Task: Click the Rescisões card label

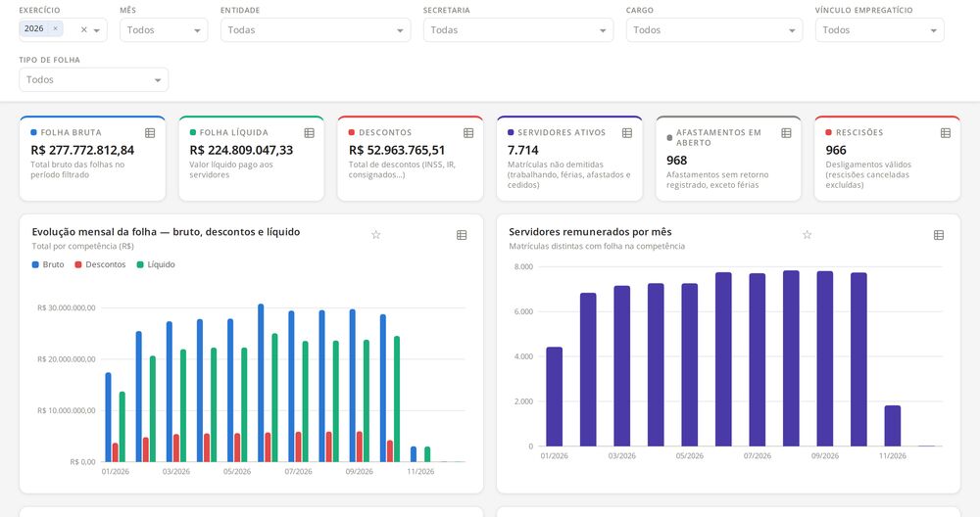Action: pyautogui.click(x=859, y=132)
